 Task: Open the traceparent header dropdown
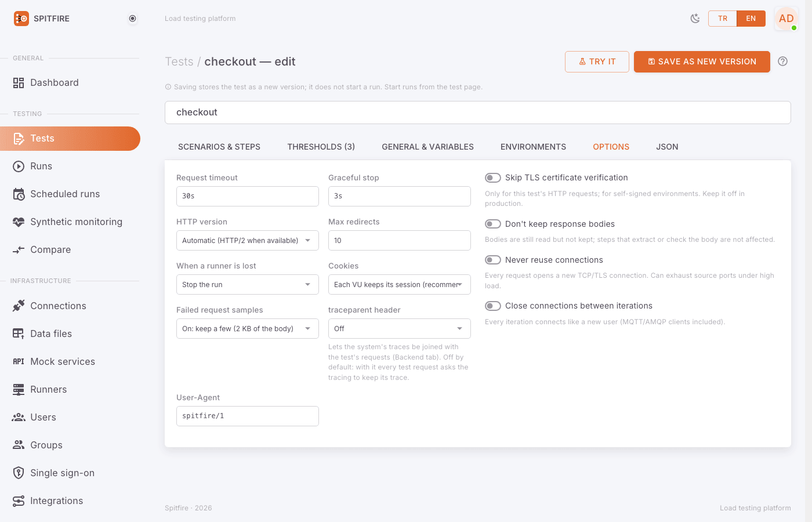point(400,328)
